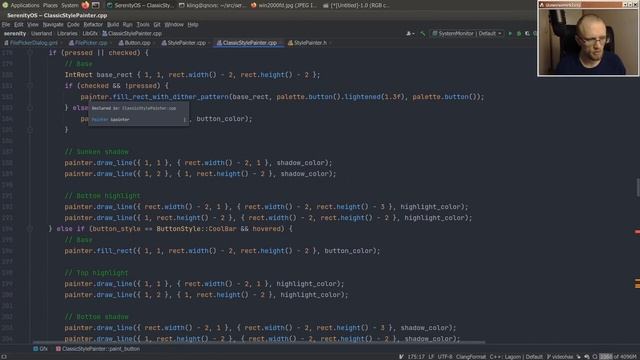Open the Code menu
Screen dimensions: 640x360
[x=73, y=24]
